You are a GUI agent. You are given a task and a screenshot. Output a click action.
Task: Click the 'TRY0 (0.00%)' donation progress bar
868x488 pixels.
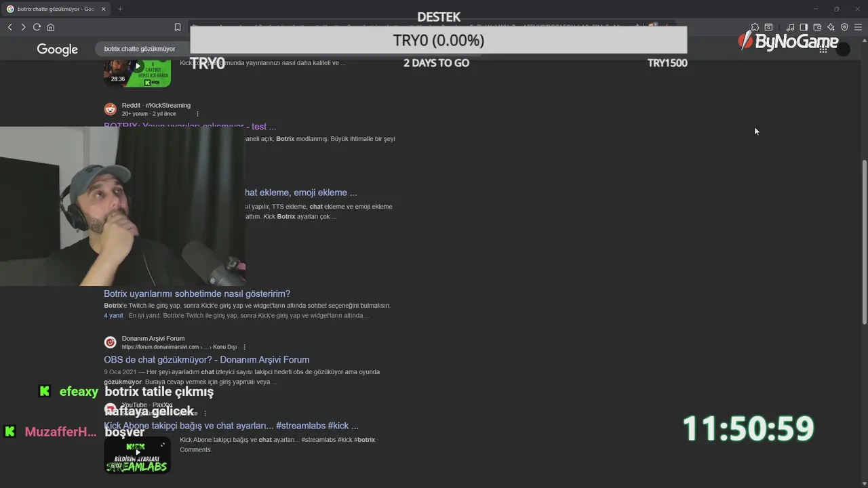click(x=438, y=40)
